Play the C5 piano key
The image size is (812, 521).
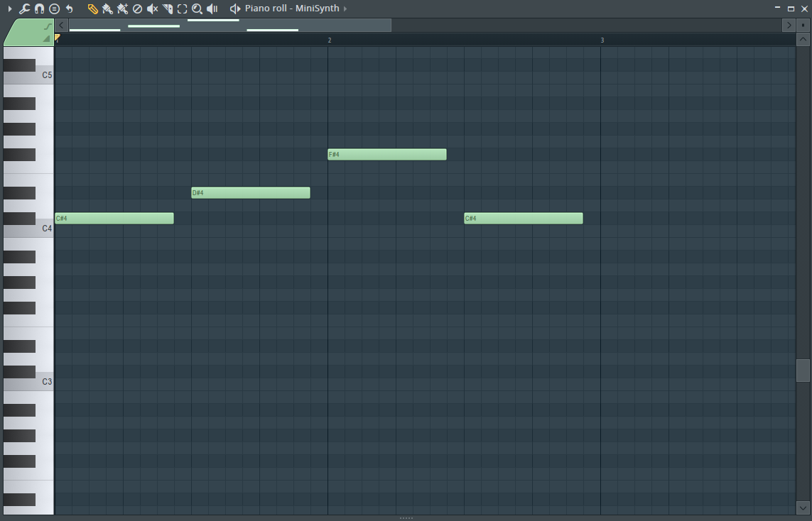(45, 75)
